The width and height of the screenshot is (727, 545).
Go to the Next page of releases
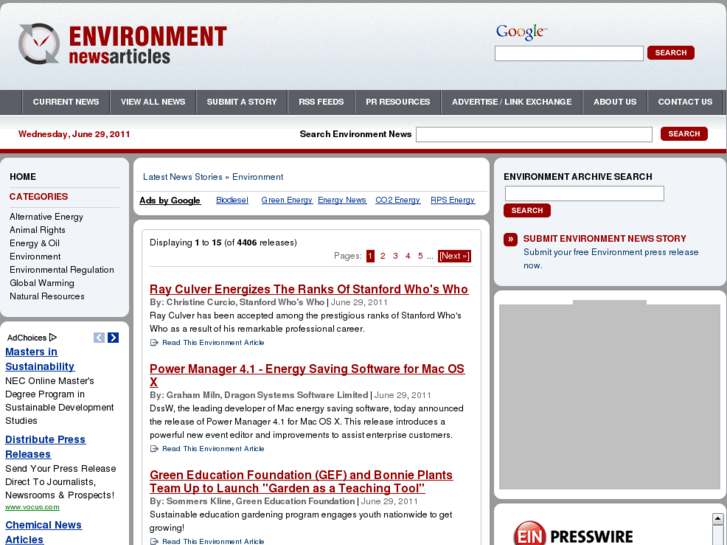454,256
